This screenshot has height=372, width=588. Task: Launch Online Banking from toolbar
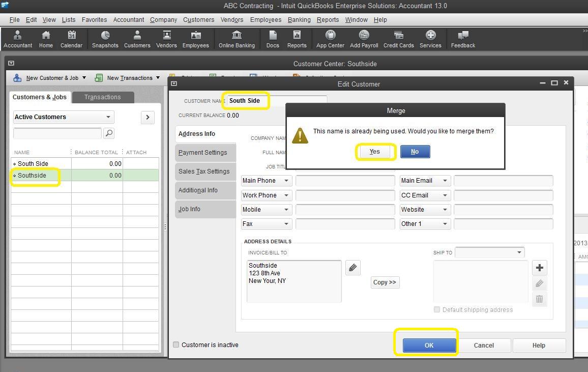click(x=237, y=39)
